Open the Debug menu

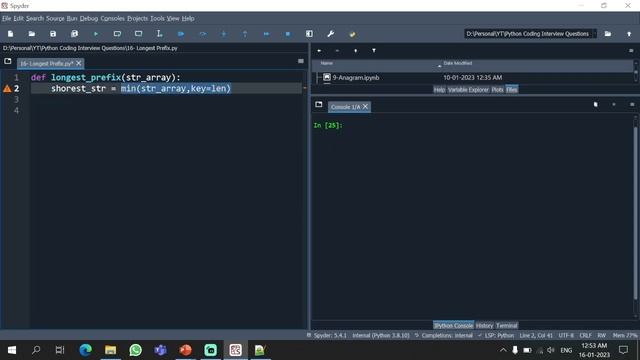89,18
